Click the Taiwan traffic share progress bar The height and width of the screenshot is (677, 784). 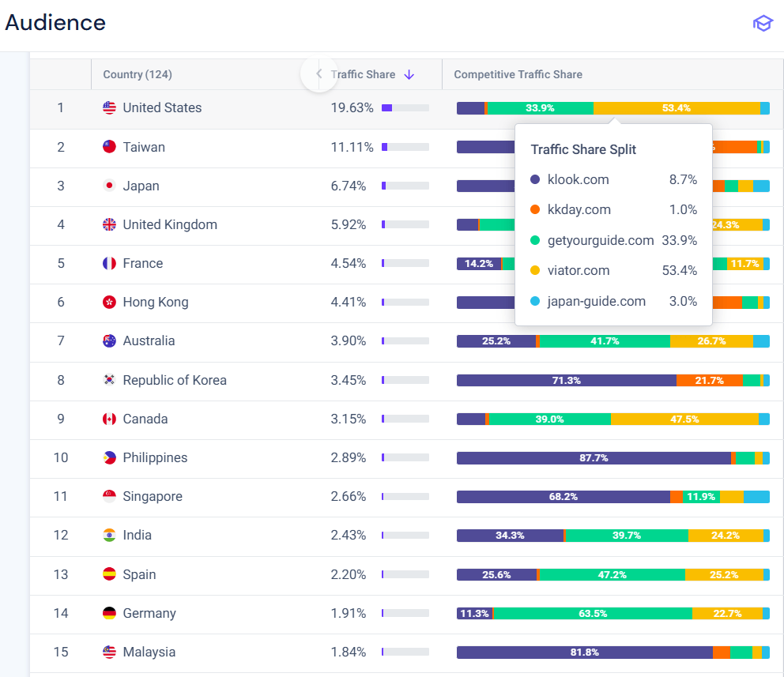coord(405,147)
